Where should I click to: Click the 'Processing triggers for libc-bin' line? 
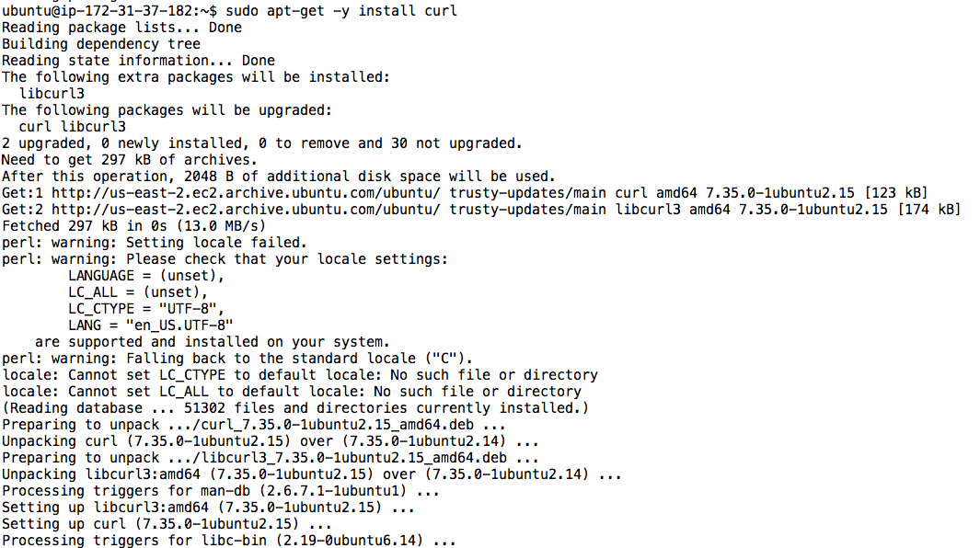(229, 541)
